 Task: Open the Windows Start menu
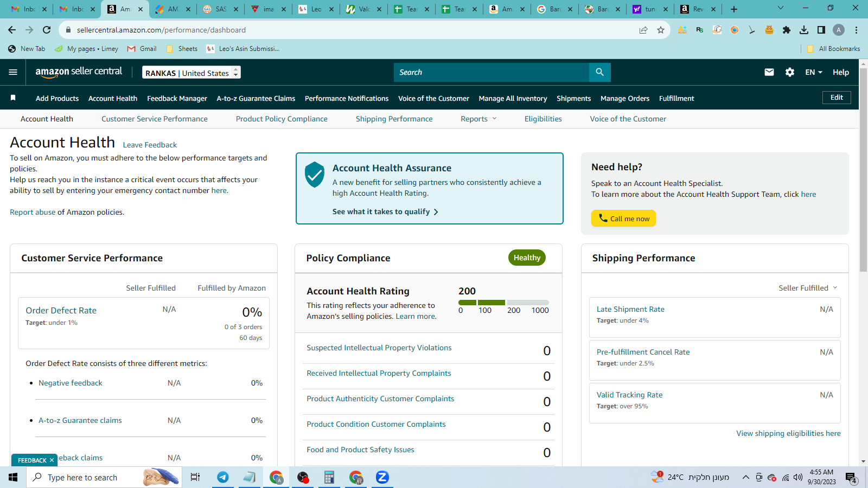[13, 477]
